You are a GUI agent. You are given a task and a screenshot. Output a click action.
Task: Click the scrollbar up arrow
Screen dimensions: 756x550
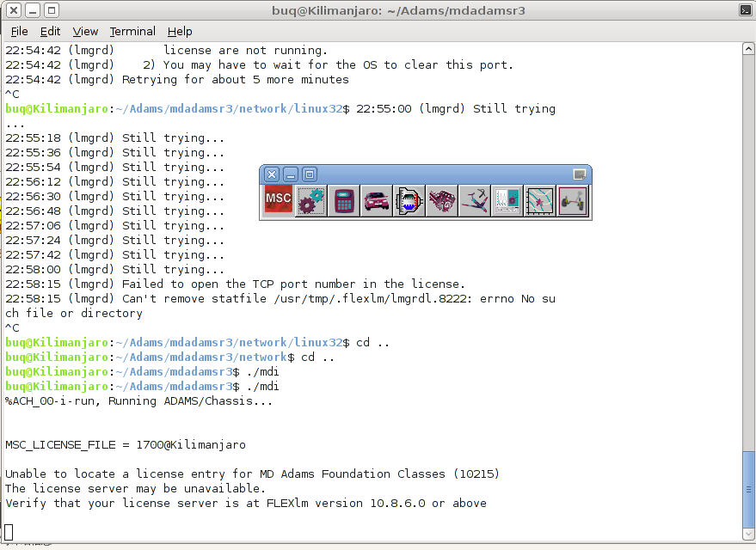point(748,48)
